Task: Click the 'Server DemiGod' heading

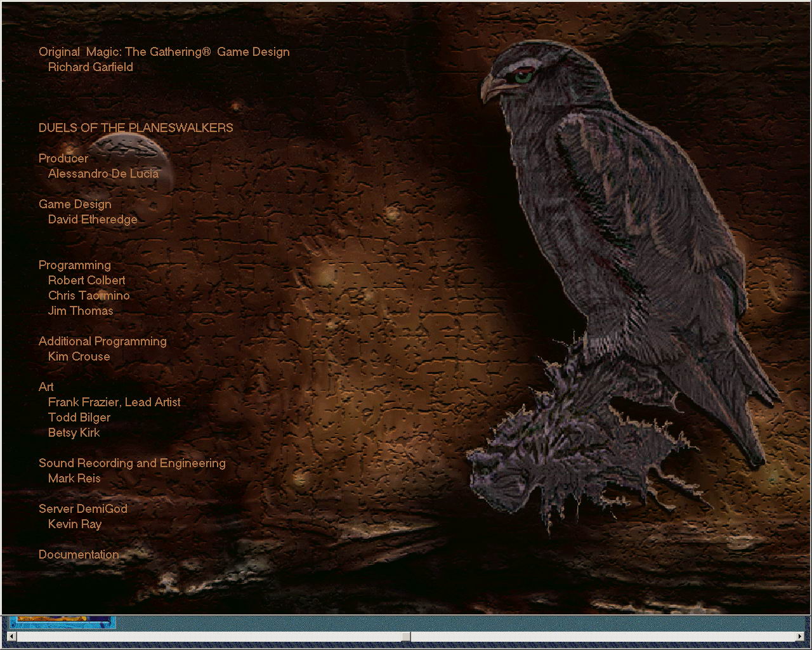Action: coord(83,508)
